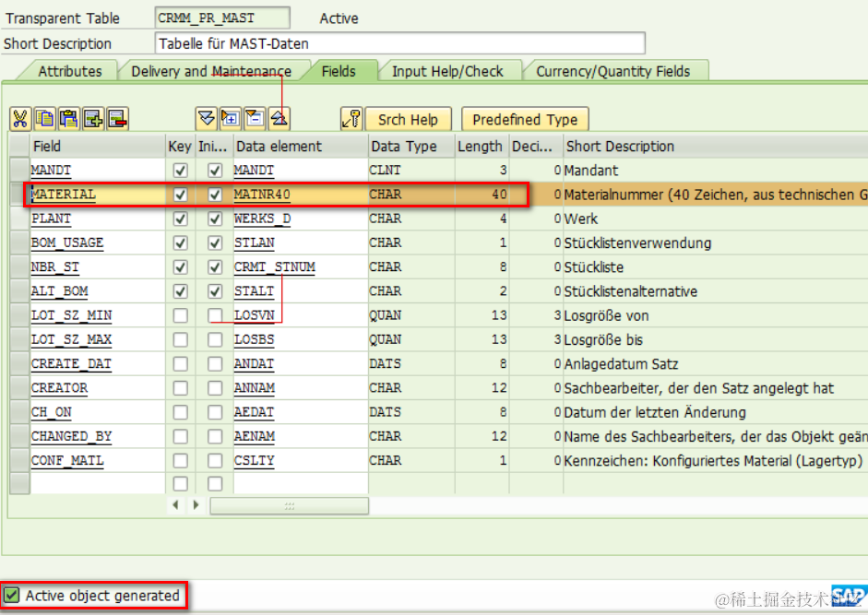The height and width of the screenshot is (615, 868).
Task: Click the Insert Row icon
Action: 93,119
